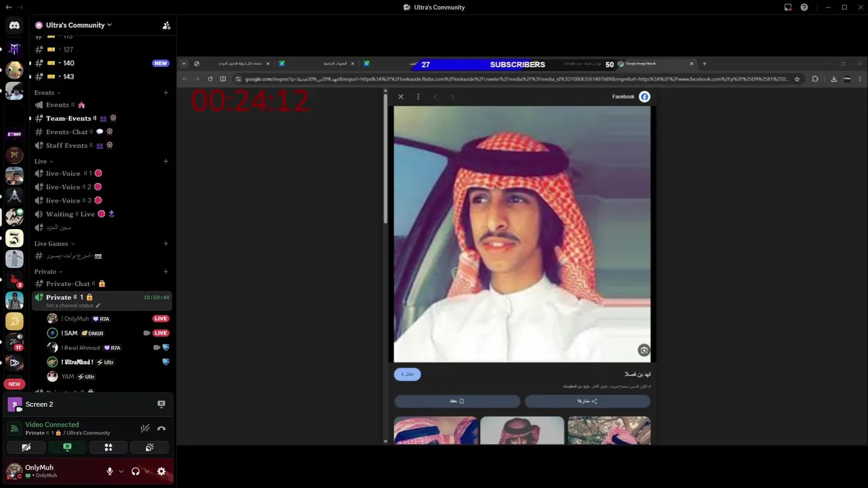The height and width of the screenshot is (488, 868).
Task: Open the soundboard button
Action: coord(150,447)
